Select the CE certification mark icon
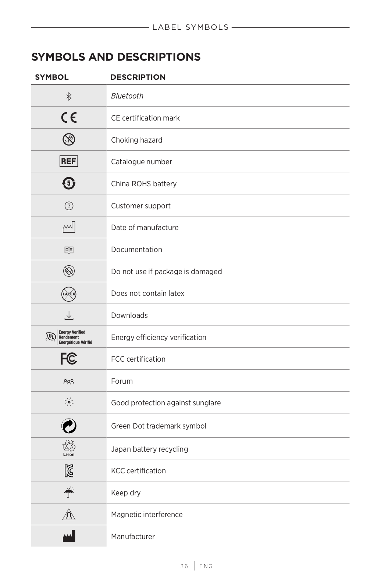This screenshot has width=381, height=588. (69, 118)
